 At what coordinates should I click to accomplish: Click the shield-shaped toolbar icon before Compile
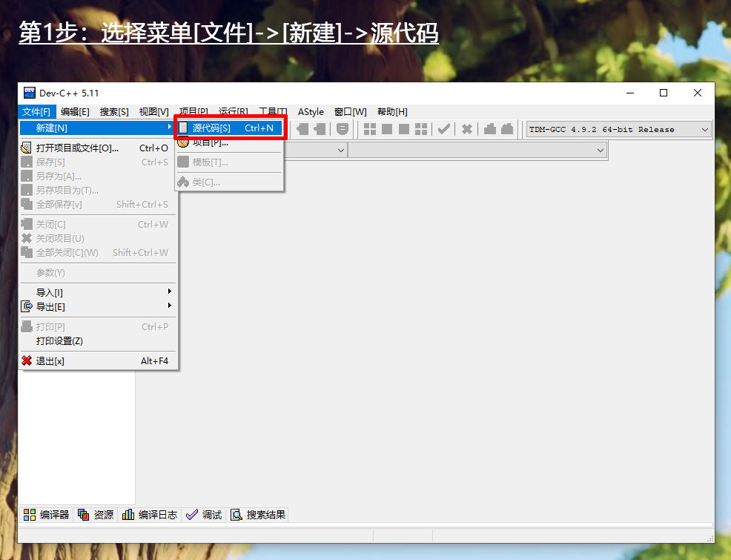click(x=343, y=129)
